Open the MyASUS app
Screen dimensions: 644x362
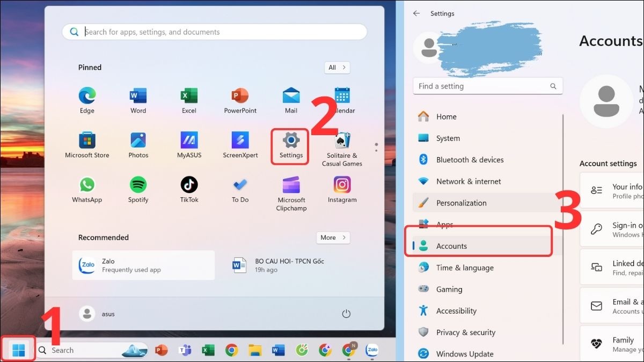click(x=189, y=145)
